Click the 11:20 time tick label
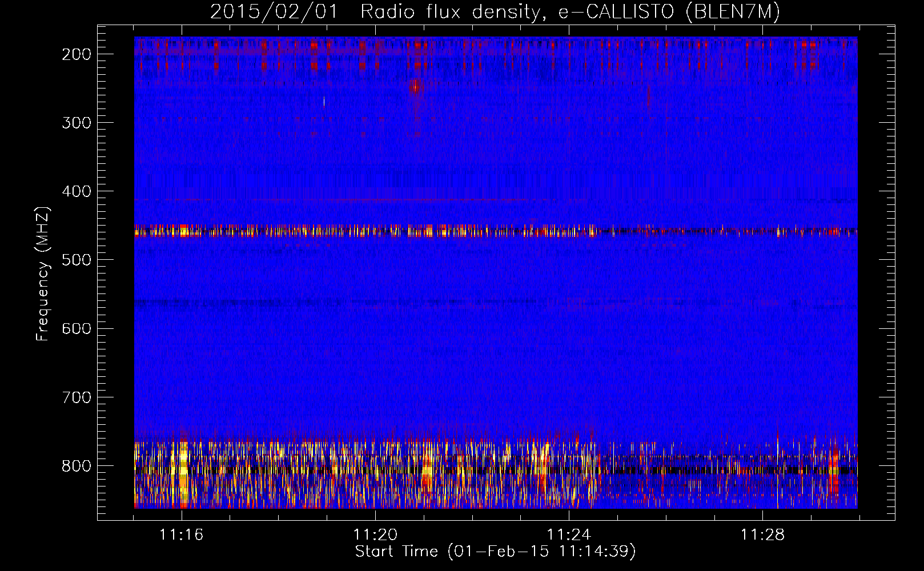Image resolution: width=924 pixels, height=571 pixels. [x=375, y=535]
